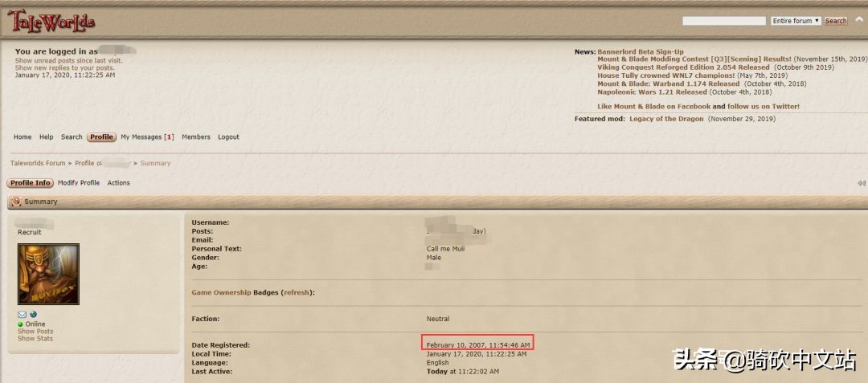
Task: Click the Last Active 'Today at 11:22:02 AM' text
Action: pyautogui.click(x=463, y=372)
